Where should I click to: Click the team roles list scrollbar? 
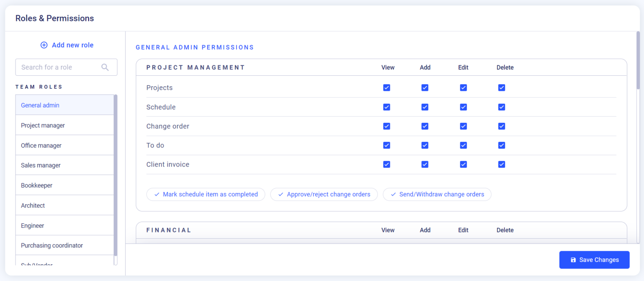[x=116, y=176]
